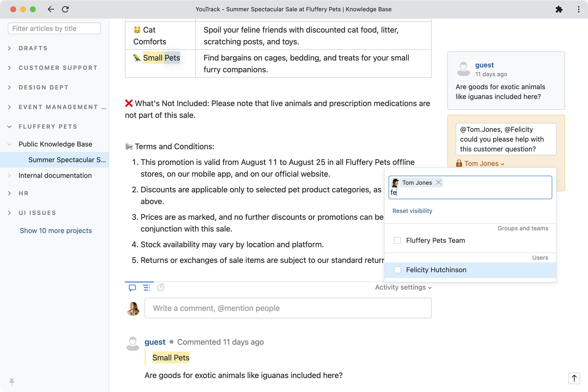The width and height of the screenshot is (588, 392).
Task: Open the extensions puzzle icon
Action: click(559, 9)
